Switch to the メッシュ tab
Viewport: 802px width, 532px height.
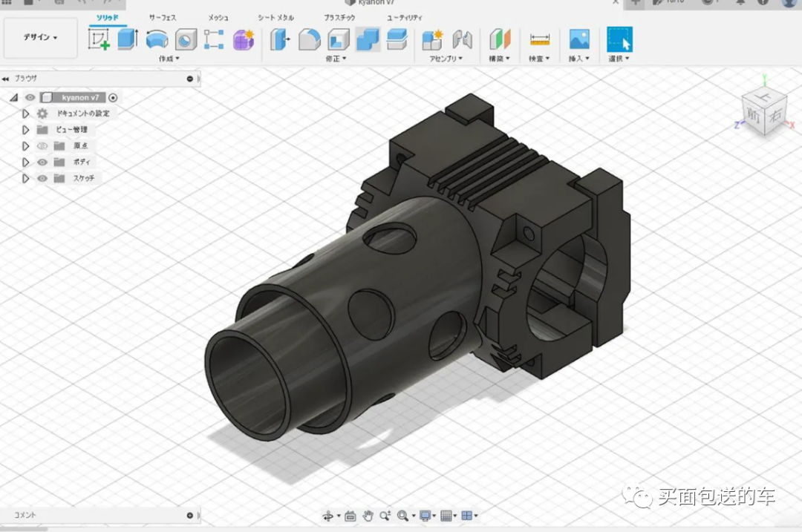coord(218,18)
